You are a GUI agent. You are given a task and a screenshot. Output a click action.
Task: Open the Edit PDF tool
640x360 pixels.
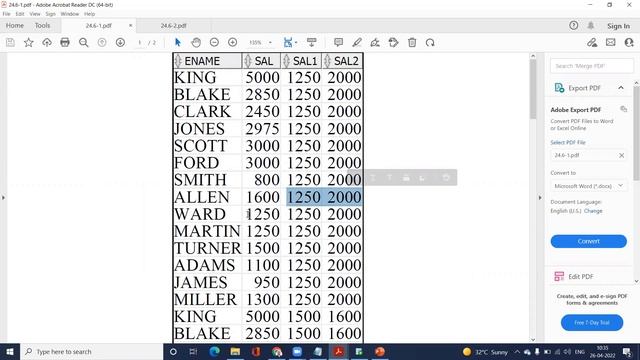(580, 276)
